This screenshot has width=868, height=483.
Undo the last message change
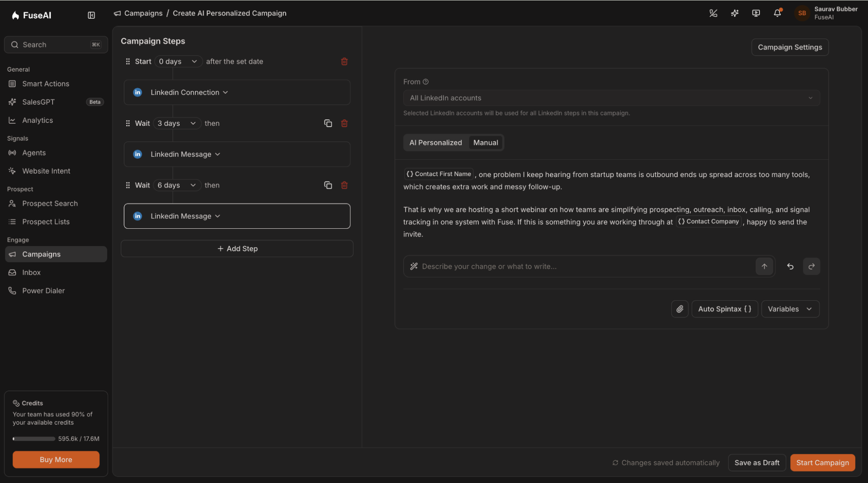pyautogui.click(x=790, y=266)
